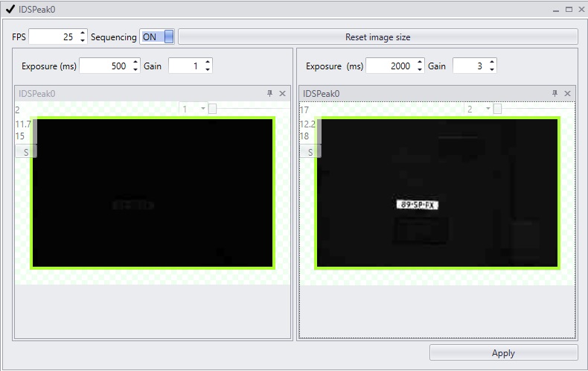Decrease left Exposure 500 with down arrow
This screenshot has width=588, height=371.
(x=135, y=69)
